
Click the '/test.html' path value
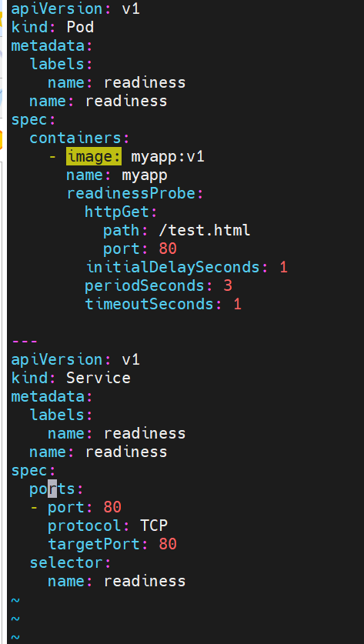pos(205,230)
